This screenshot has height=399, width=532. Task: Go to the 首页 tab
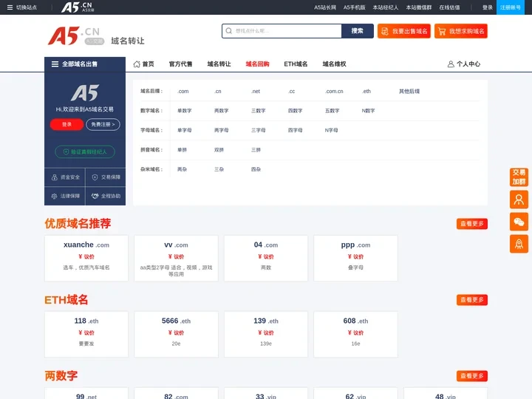pos(144,64)
